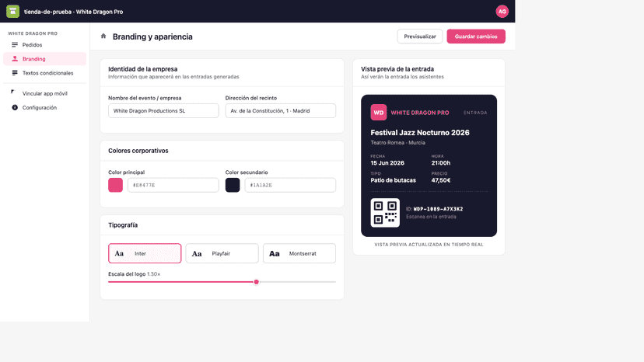Click the WHITE DRAGON PRO ticket brand text
The width and height of the screenshot is (644, 362).
(x=420, y=113)
